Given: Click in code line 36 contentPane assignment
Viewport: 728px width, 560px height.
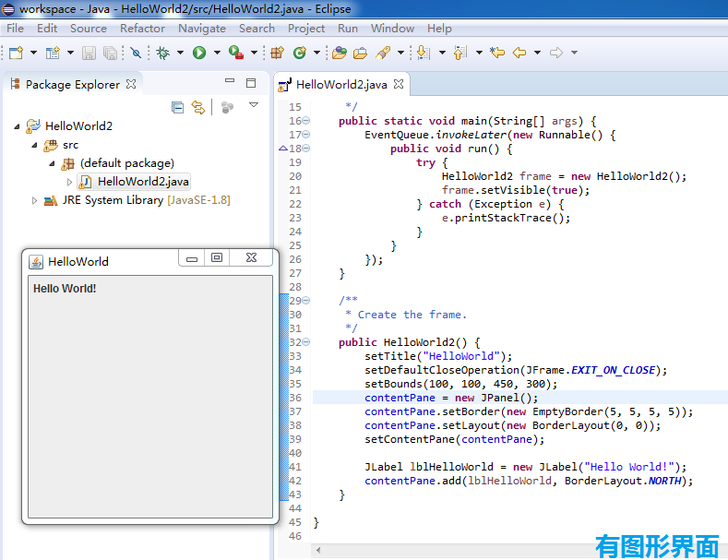Looking at the screenshot, I should [451, 398].
